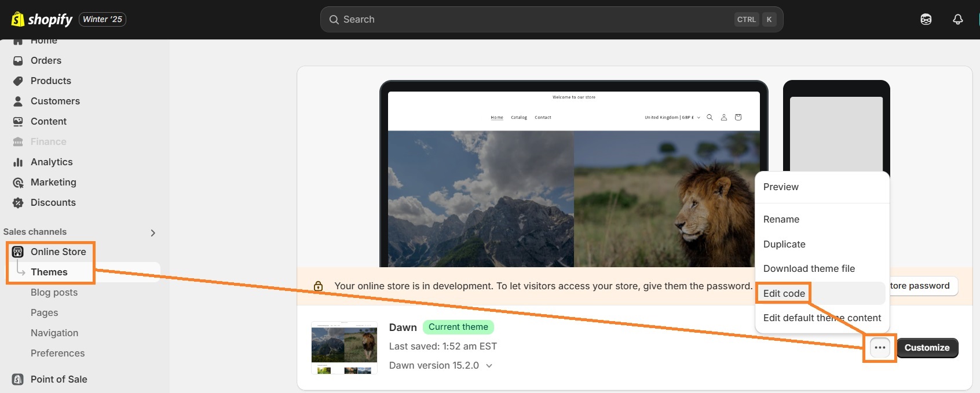The height and width of the screenshot is (393, 980).
Task: Click the lock icon in password banner
Action: 318,286
